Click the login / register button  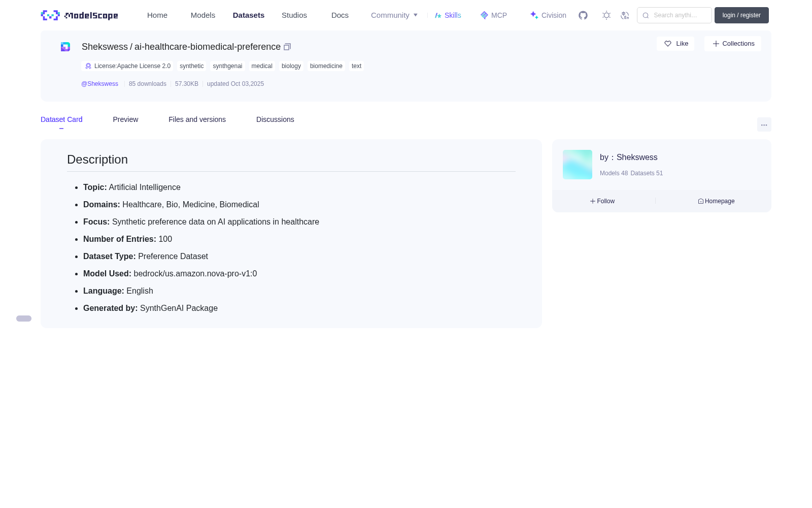[x=741, y=15]
